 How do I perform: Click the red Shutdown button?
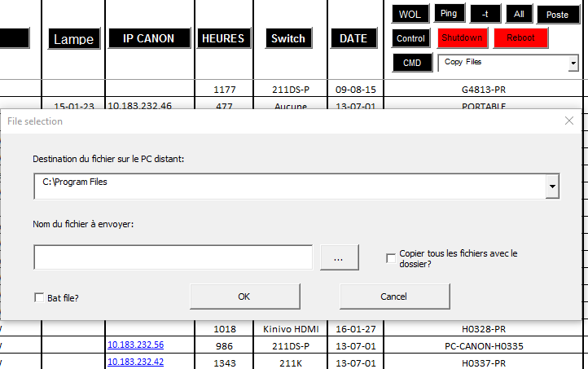(x=462, y=38)
